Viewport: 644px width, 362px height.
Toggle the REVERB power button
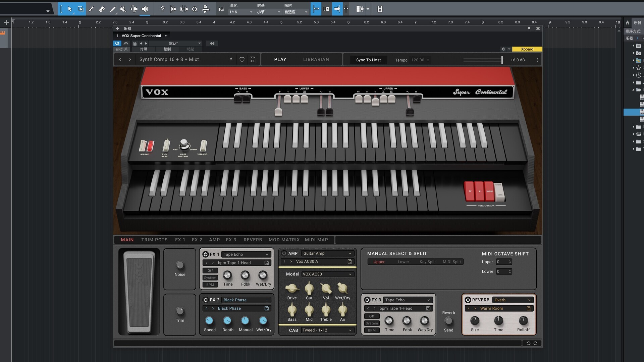click(468, 300)
